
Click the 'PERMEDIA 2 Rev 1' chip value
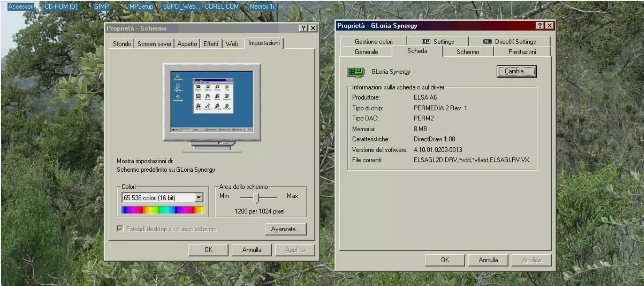click(x=440, y=108)
